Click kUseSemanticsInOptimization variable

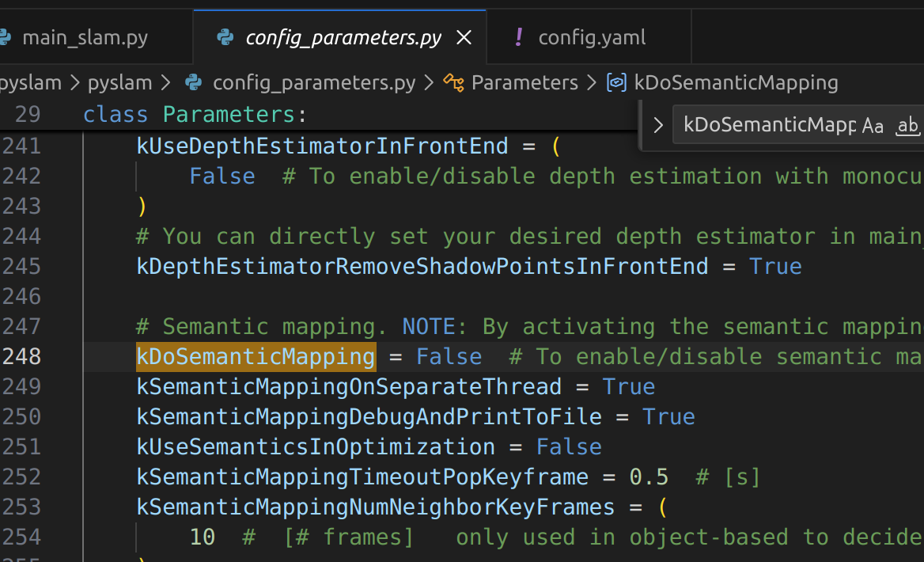point(316,447)
